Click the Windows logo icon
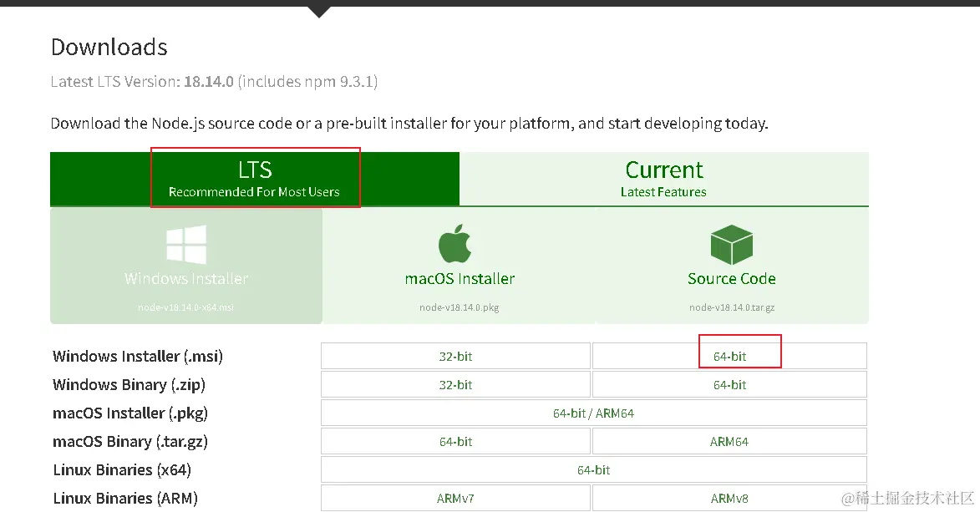 (186, 245)
